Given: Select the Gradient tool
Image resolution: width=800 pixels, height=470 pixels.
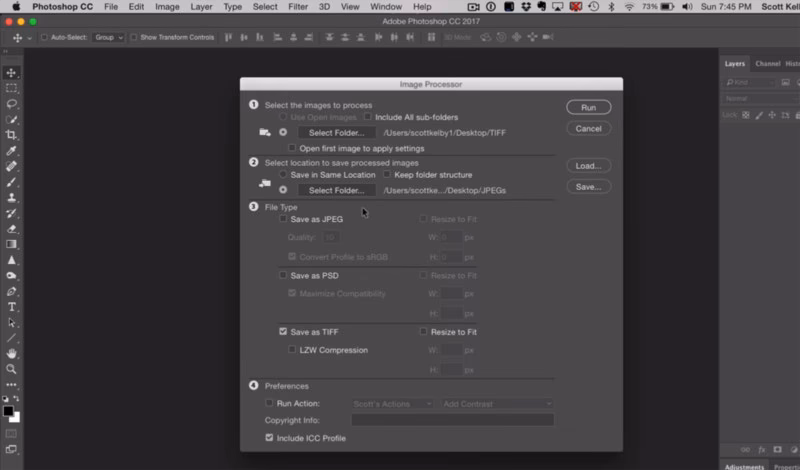Looking at the screenshot, I should click(11, 244).
